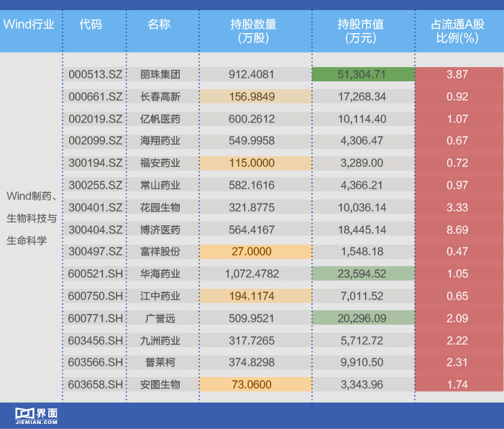Select stock code 300497.SZ
This screenshot has width=504, height=429.
[96, 251]
